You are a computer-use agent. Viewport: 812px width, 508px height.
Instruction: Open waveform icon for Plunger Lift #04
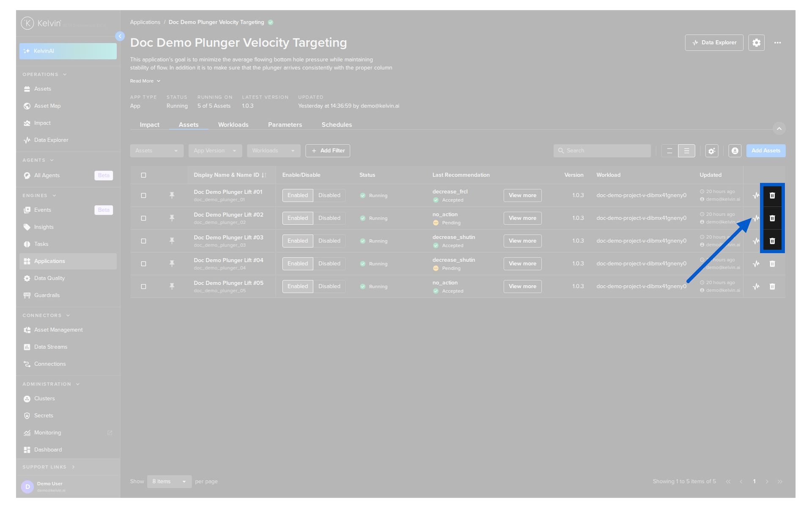coord(756,264)
